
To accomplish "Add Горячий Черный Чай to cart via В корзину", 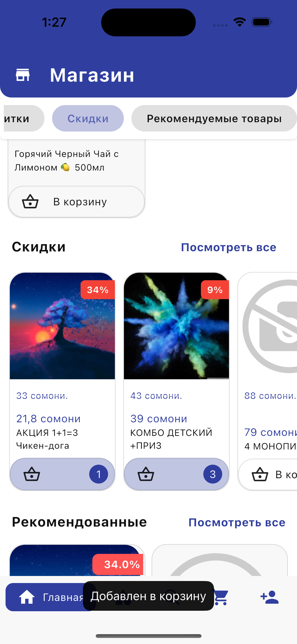I will point(77,202).
